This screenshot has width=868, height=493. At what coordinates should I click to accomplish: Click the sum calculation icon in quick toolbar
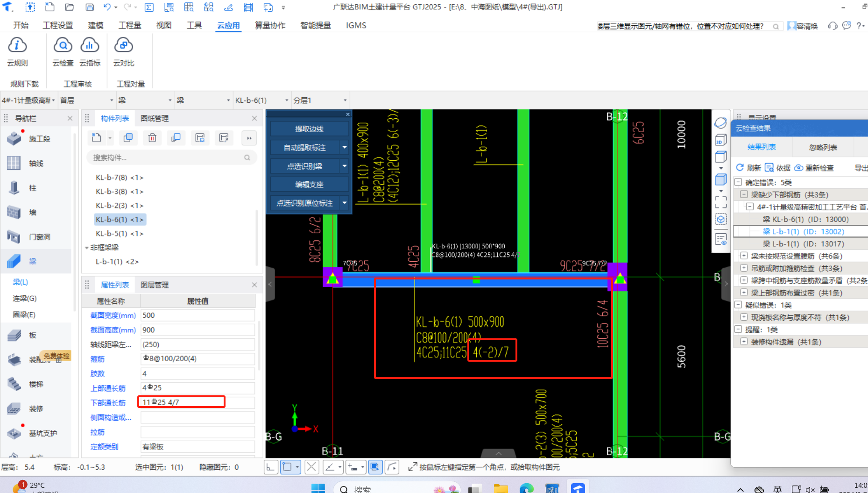[x=149, y=7]
